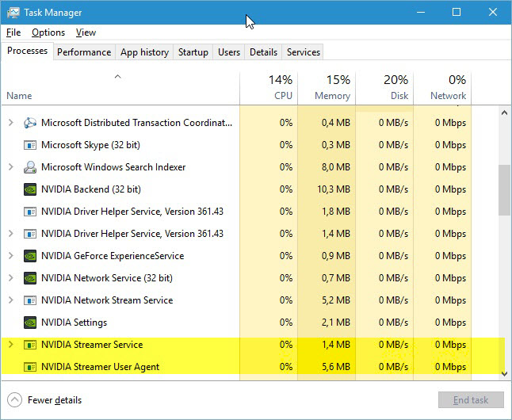Screen dimensions: 512x420
Task: Sort by the Network column header
Action: [442, 88]
